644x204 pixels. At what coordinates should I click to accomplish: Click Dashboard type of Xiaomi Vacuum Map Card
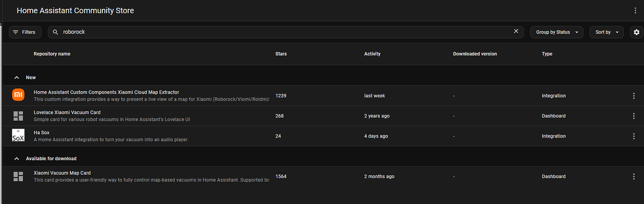(x=553, y=177)
